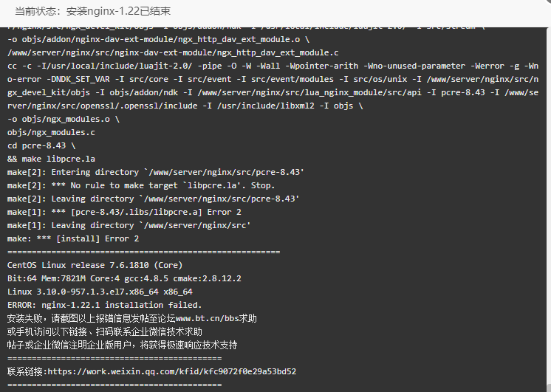This screenshot has width=551, height=392.
Task: Click the "make[2]: Entering directory" log line
Action: (156, 172)
